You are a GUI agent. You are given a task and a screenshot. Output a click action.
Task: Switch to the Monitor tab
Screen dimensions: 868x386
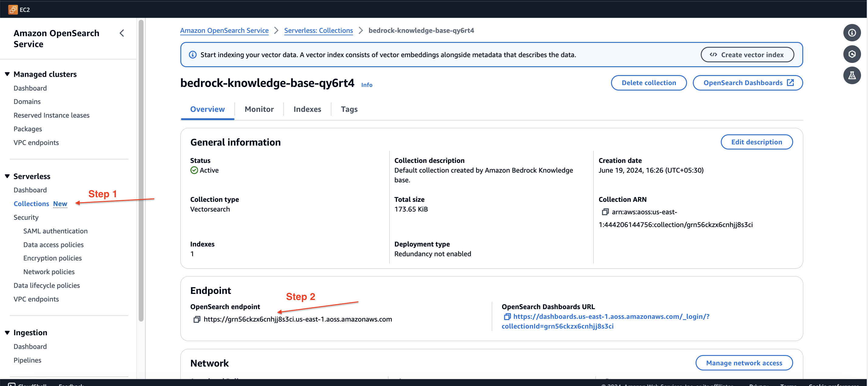click(259, 109)
